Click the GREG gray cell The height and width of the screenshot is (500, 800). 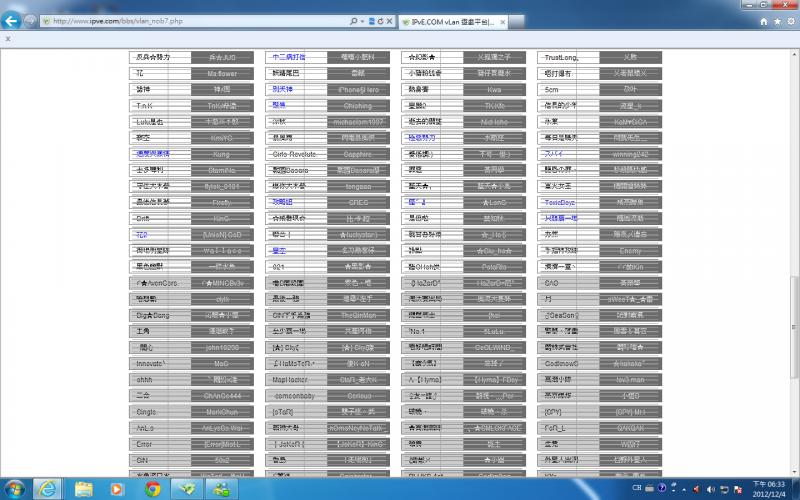coord(358,203)
